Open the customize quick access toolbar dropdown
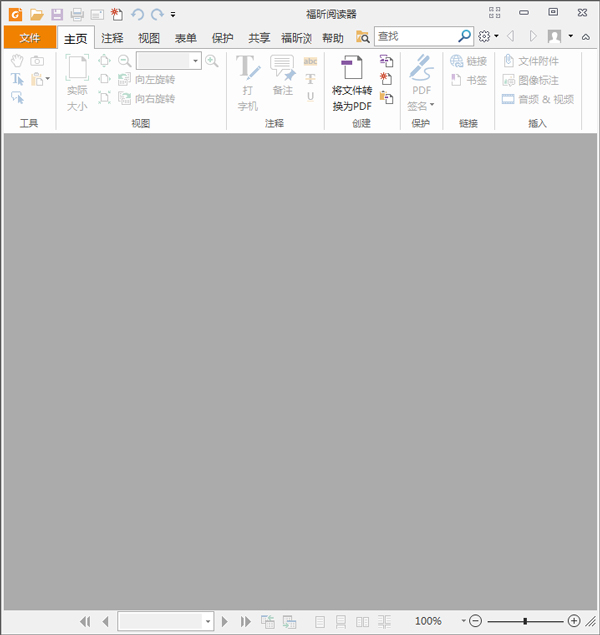The width and height of the screenshot is (600, 635). [x=173, y=15]
